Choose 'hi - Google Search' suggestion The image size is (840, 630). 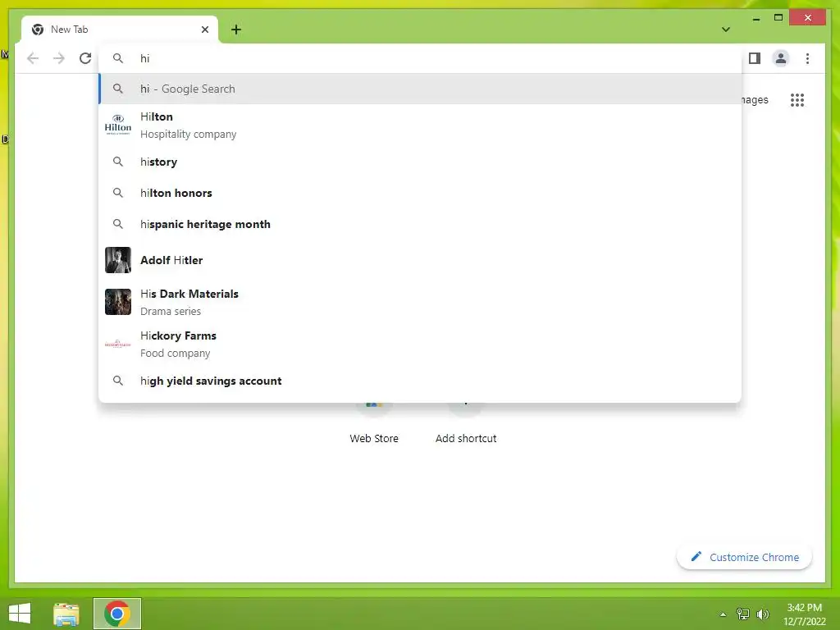[x=420, y=89]
